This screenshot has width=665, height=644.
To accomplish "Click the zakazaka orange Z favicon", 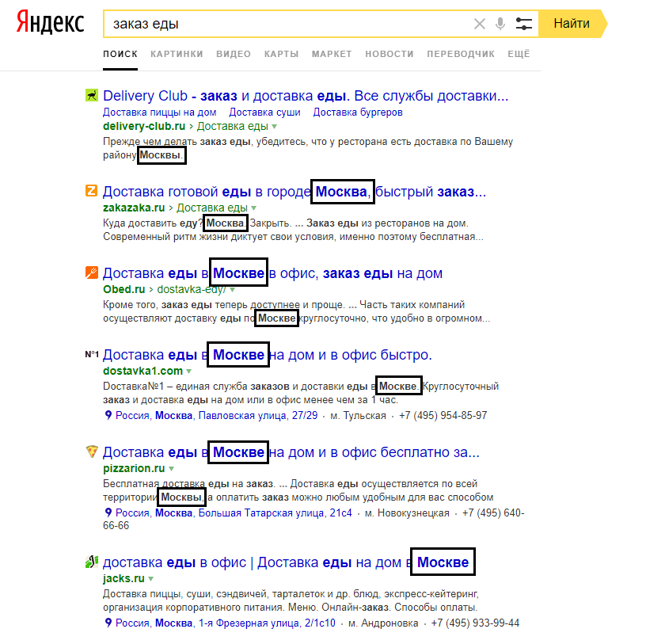I will tap(92, 190).
